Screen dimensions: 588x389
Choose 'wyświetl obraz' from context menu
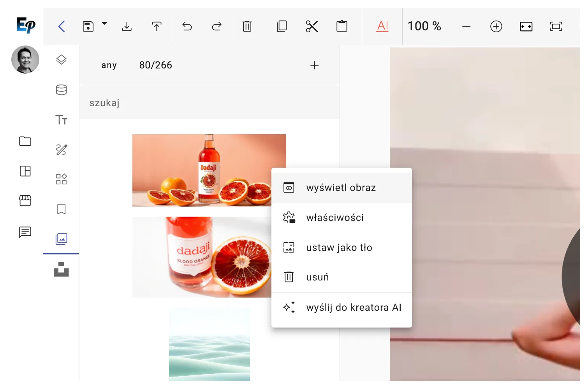point(342,187)
